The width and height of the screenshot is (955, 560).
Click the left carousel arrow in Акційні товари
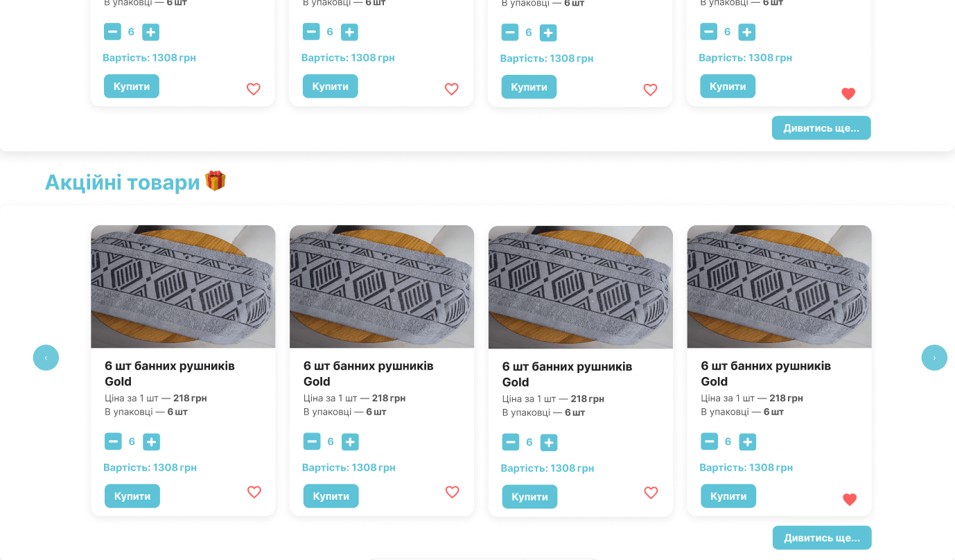(46, 358)
